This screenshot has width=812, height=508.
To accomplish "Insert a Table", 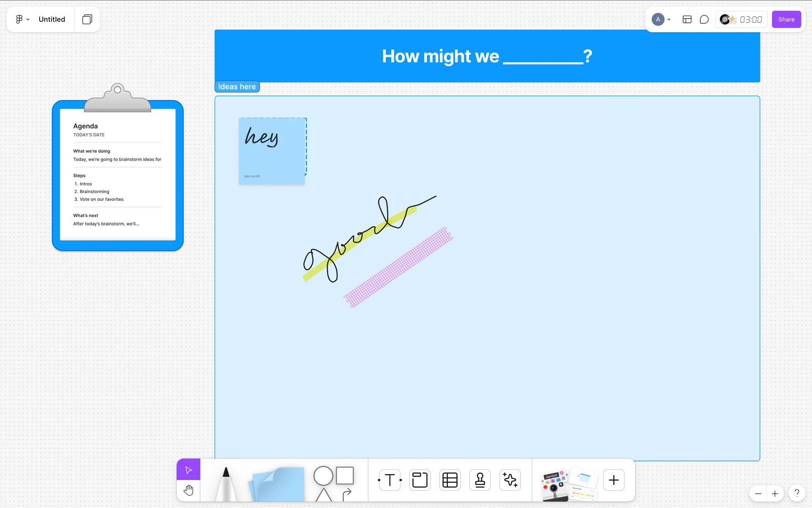I will (x=450, y=480).
